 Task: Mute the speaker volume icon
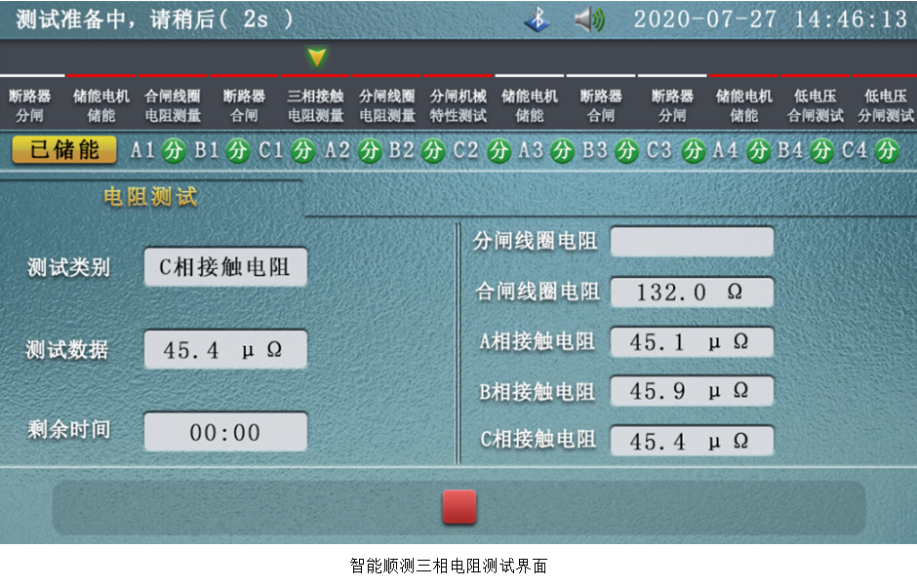tap(588, 20)
